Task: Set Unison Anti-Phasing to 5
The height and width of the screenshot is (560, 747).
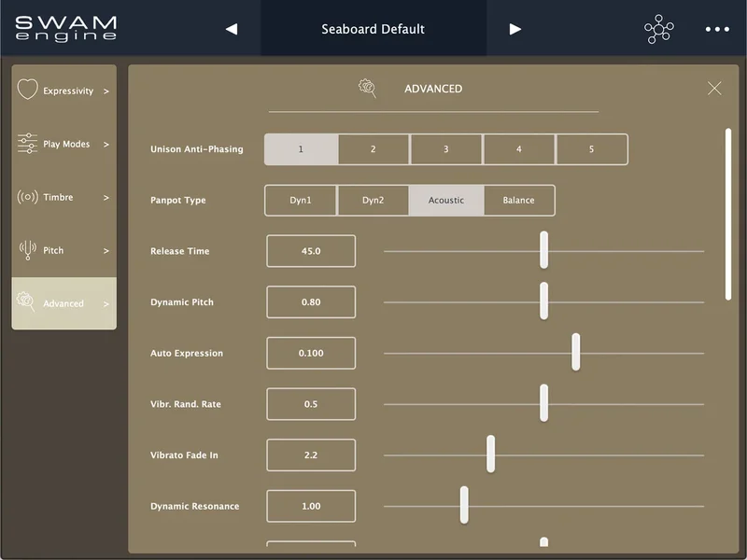Action: 592,149
